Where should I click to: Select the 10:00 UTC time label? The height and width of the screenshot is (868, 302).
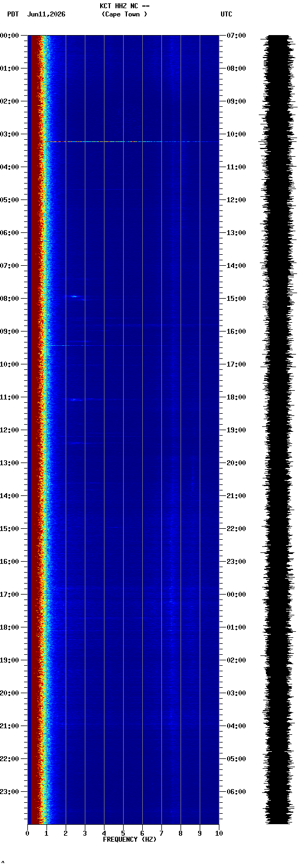pos(236,134)
